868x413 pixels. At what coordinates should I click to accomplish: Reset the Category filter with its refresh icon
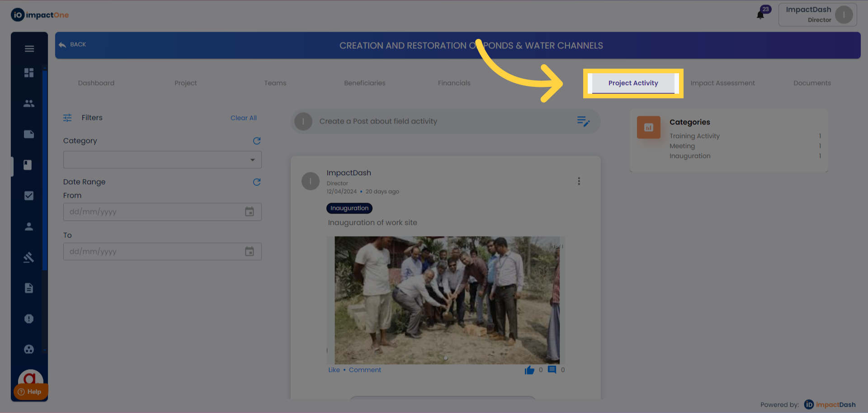point(257,141)
